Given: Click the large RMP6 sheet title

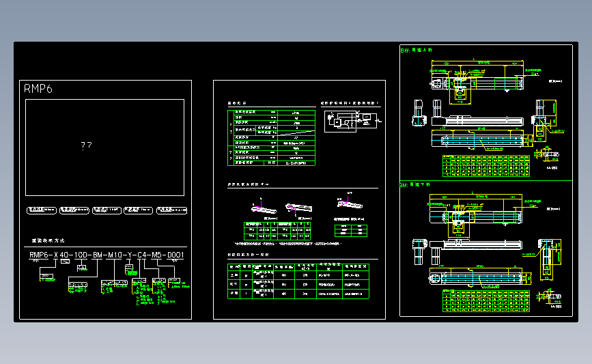Looking at the screenshot, I should (38, 89).
